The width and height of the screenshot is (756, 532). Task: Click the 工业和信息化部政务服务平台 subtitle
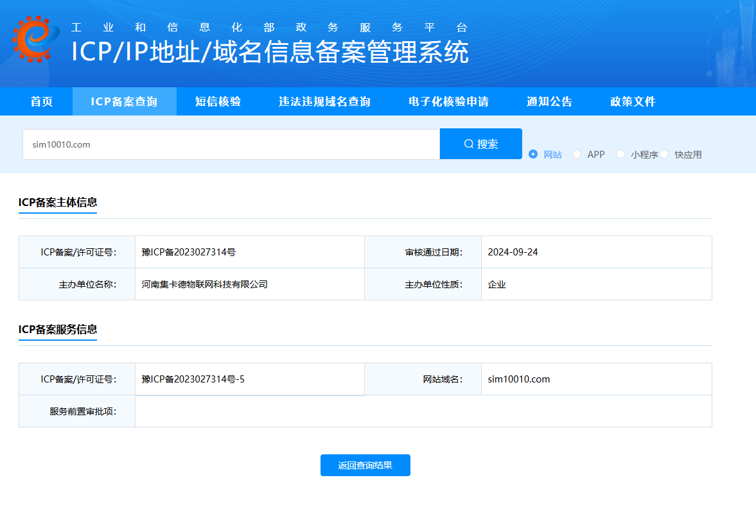(x=269, y=28)
